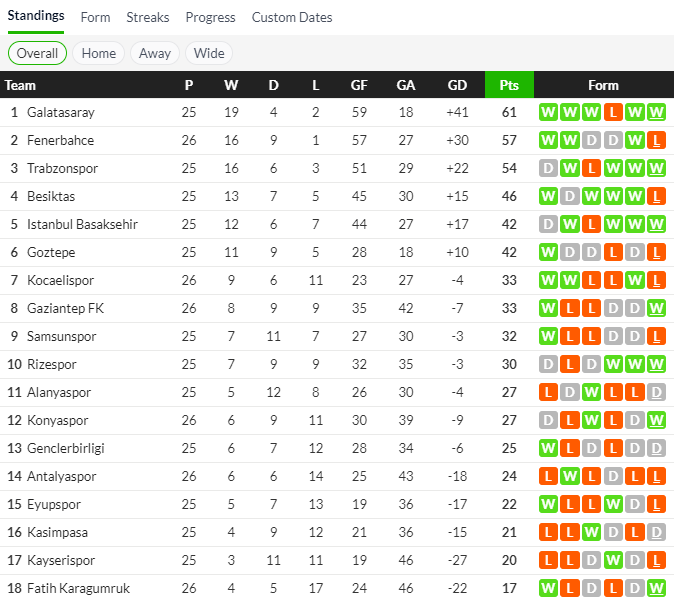The height and width of the screenshot is (611, 676).
Task: Click Galatasaray's most recent form badge
Action: pos(656,113)
